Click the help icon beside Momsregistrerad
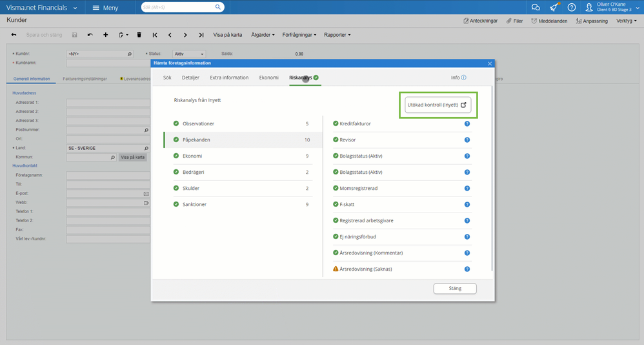The width and height of the screenshot is (644, 345). [x=467, y=188]
